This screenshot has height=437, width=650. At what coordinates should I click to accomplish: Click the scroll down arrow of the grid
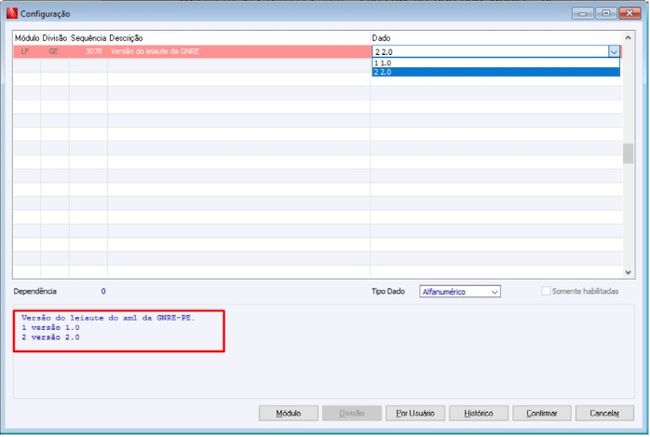[628, 272]
